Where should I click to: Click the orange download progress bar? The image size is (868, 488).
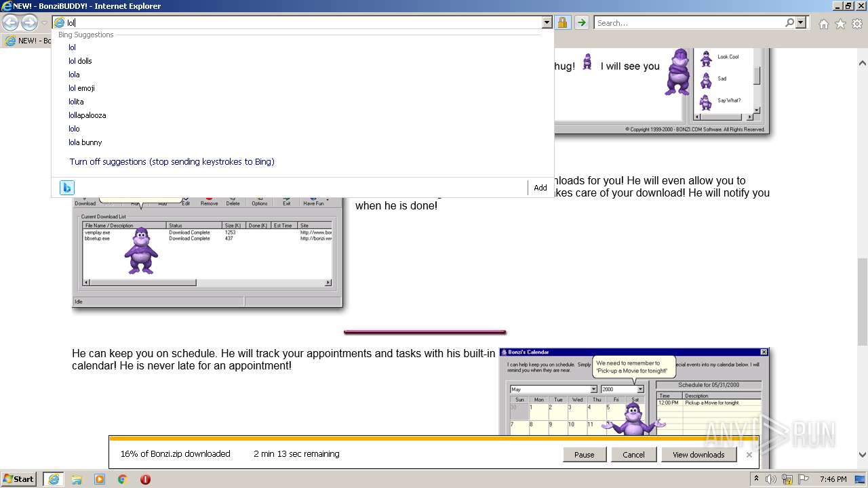[434, 439]
